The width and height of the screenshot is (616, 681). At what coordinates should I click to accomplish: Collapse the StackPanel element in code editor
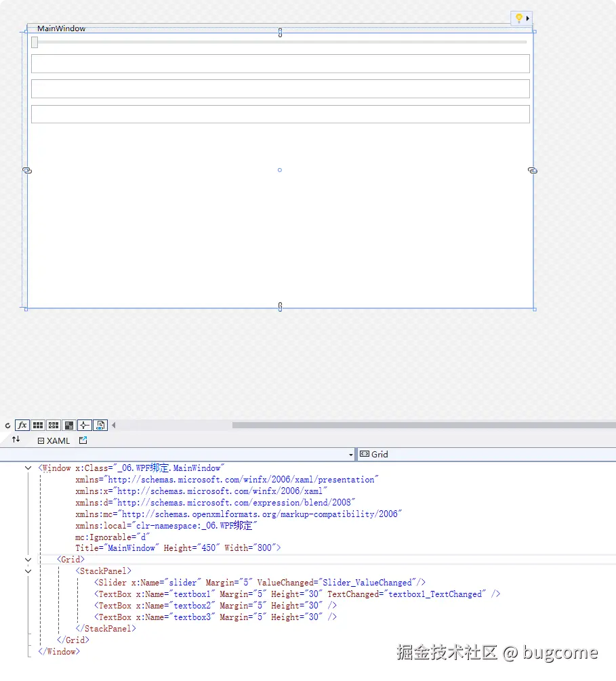pos(28,571)
